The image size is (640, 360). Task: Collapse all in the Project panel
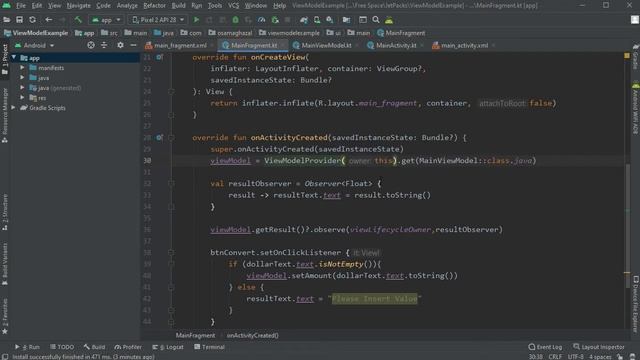coord(104,45)
